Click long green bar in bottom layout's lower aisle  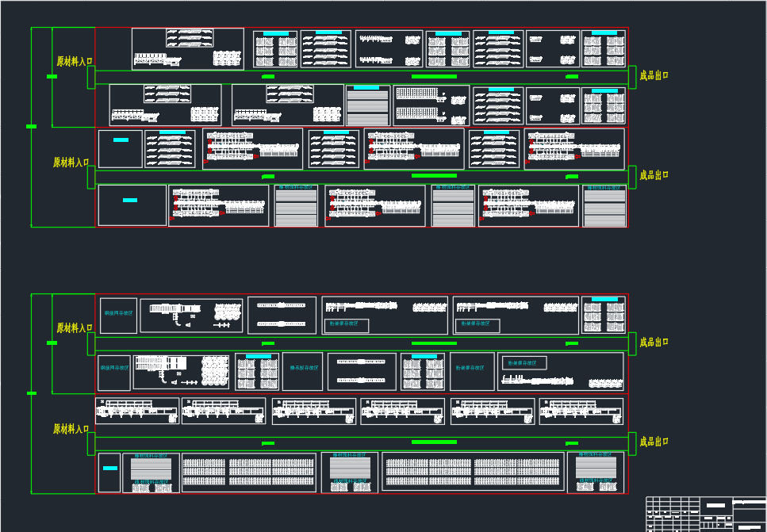pos(434,442)
